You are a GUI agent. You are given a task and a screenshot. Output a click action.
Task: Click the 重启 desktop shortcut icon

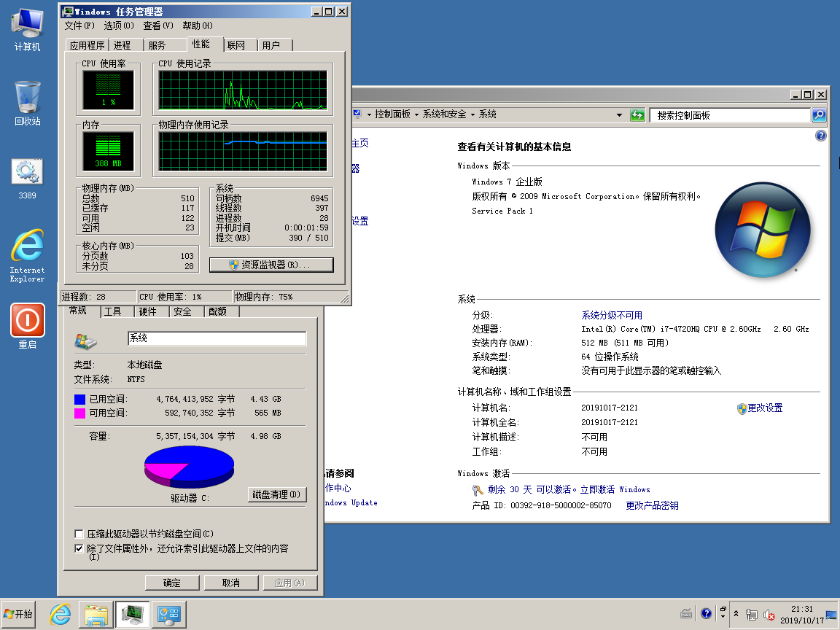[x=27, y=320]
